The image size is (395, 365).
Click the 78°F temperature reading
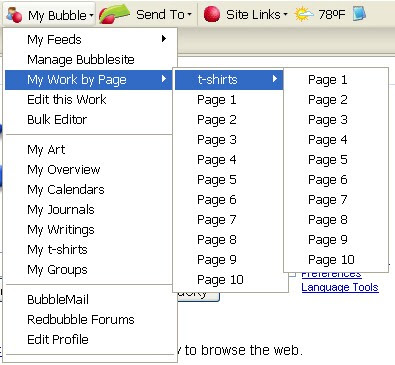click(x=331, y=15)
